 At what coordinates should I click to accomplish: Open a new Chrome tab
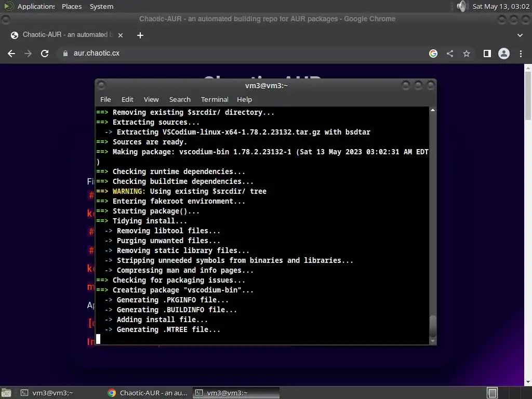click(140, 35)
